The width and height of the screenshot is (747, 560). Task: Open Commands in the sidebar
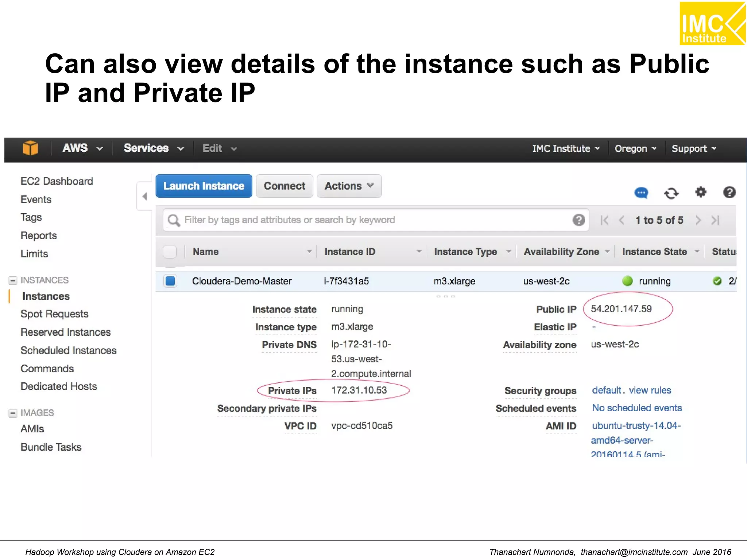[47, 369]
